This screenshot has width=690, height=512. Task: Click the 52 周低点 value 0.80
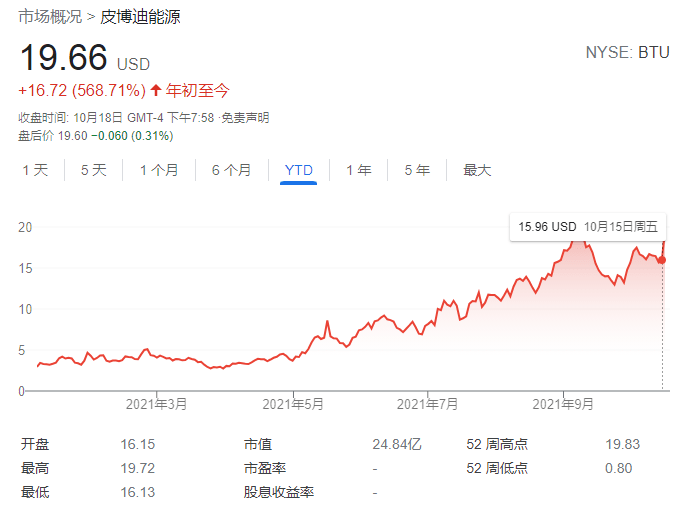(x=618, y=468)
